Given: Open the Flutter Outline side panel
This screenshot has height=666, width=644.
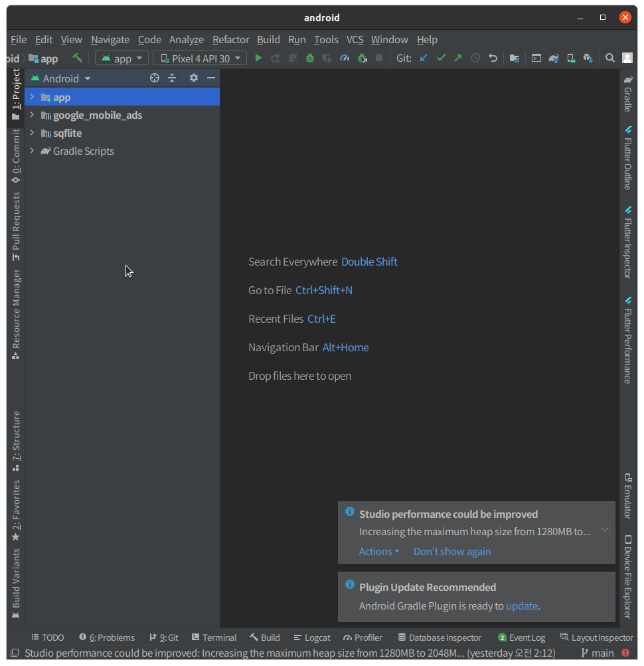Looking at the screenshot, I should pyautogui.click(x=628, y=157).
